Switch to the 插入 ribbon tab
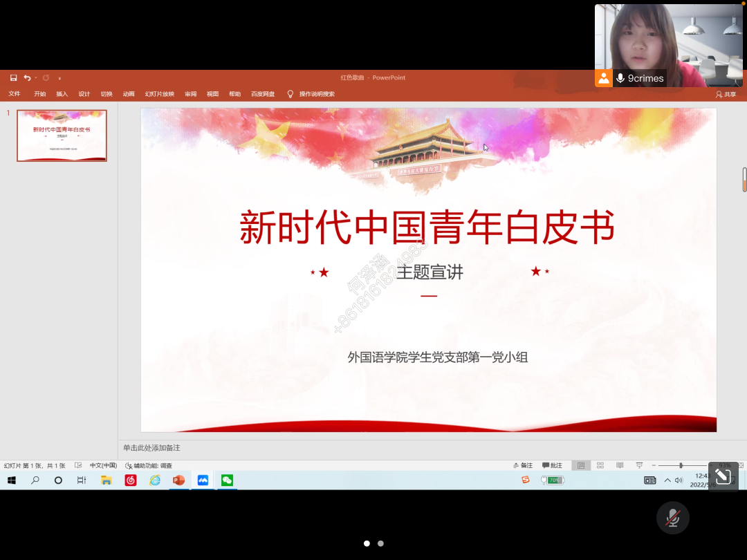Screen dimensions: 747x560 coord(62,94)
